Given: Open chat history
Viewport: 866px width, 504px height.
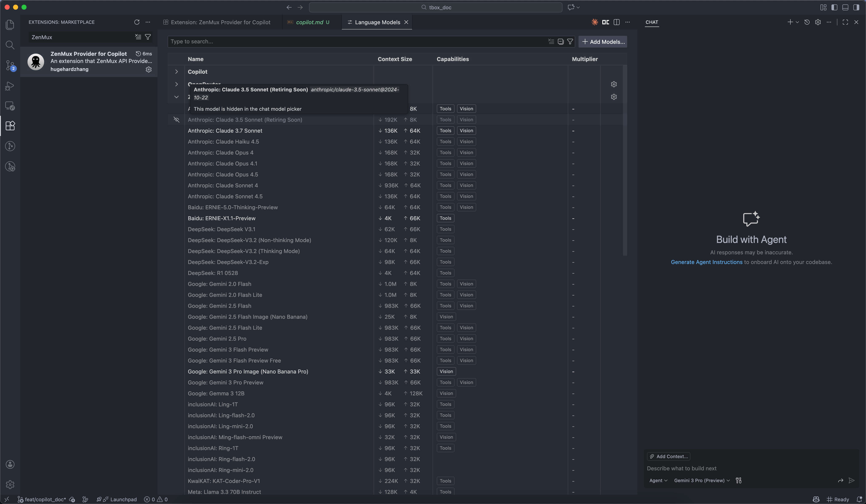Looking at the screenshot, I should (807, 22).
